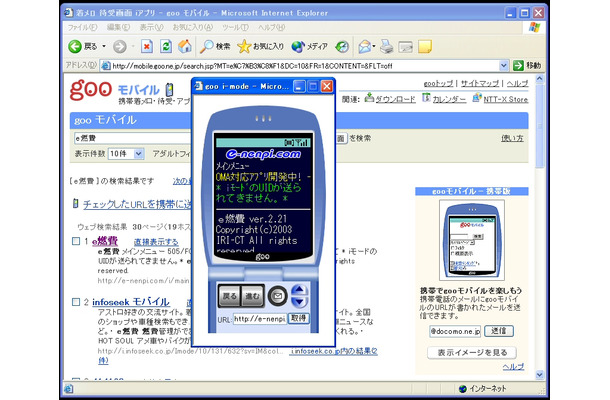
Task: Click チェックしたURLを携帯に送る link
Action: click(x=137, y=204)
